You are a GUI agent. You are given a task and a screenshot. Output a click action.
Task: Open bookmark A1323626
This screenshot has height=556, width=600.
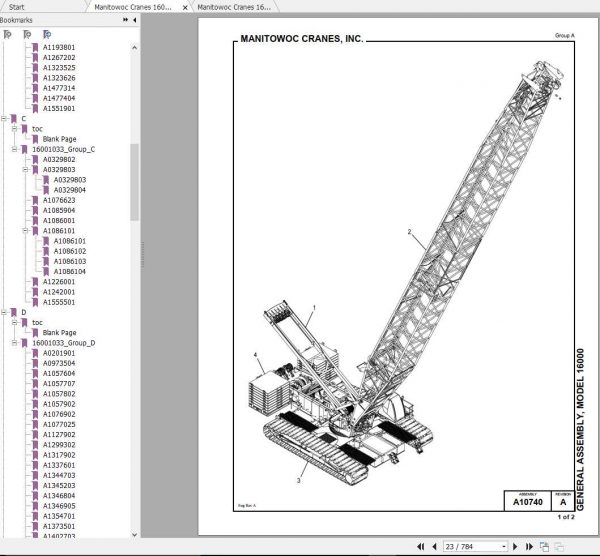tap(59, 78)
